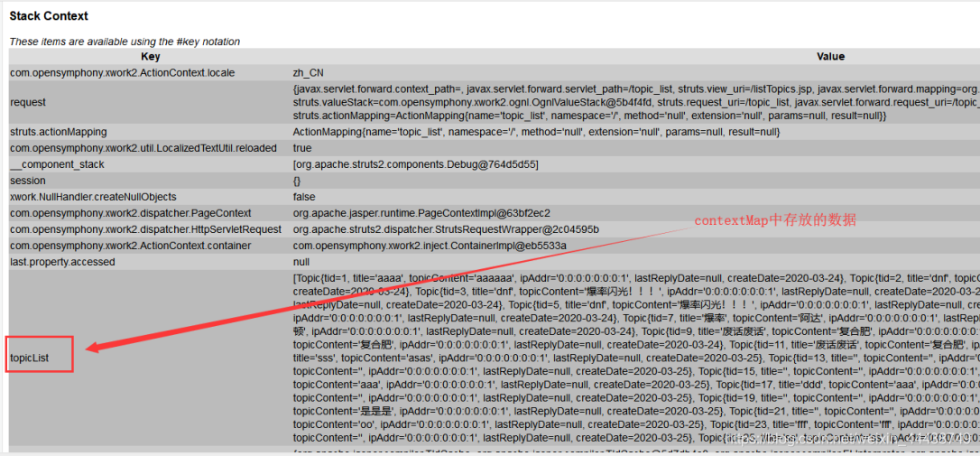Viewport: 980px width, 456px height.
Task: Click the ActionMapping value in struts.actionMapping row
Action: pos(536,132)
